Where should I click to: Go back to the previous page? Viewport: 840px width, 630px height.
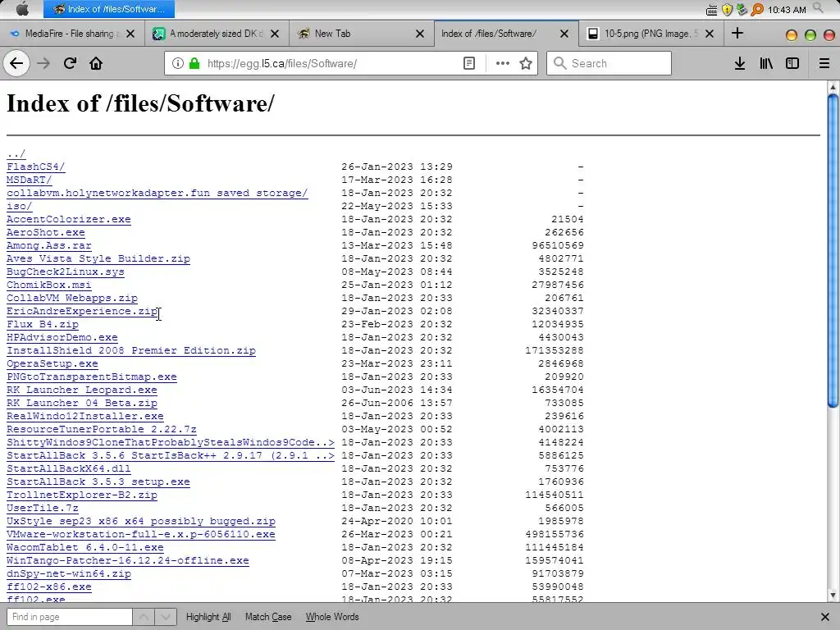tap(16, 63)
